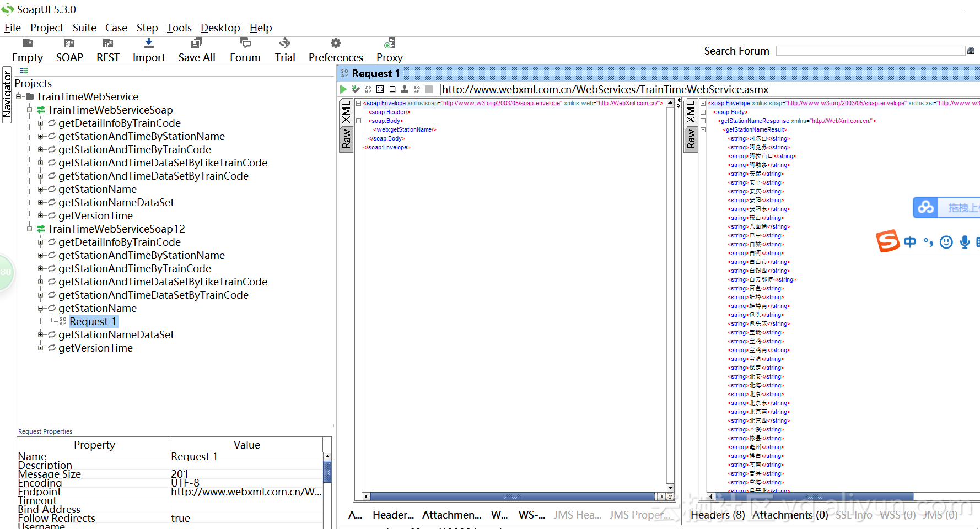Open the Tools menu
This screenshot has width=980, height=529.
pos(179,28)
